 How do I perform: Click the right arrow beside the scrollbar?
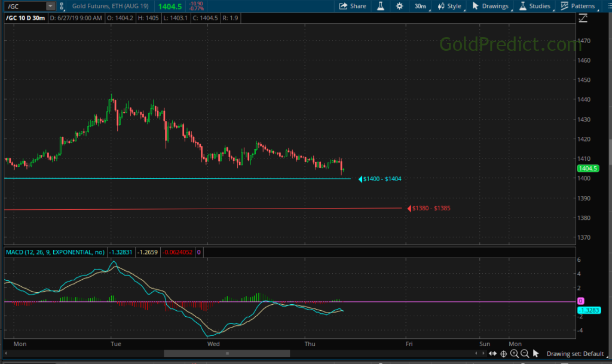coord(484,353)
